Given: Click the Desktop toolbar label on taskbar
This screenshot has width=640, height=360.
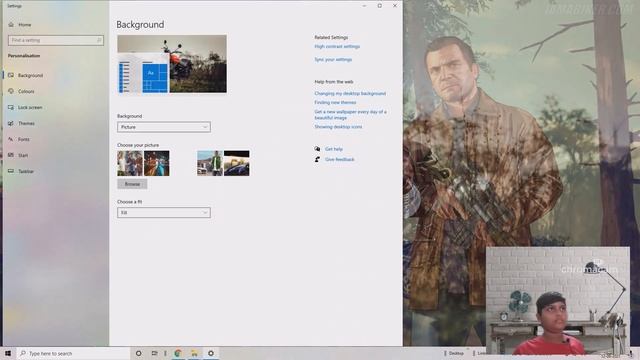Looking at the screenshot, I should click(456, 353).
